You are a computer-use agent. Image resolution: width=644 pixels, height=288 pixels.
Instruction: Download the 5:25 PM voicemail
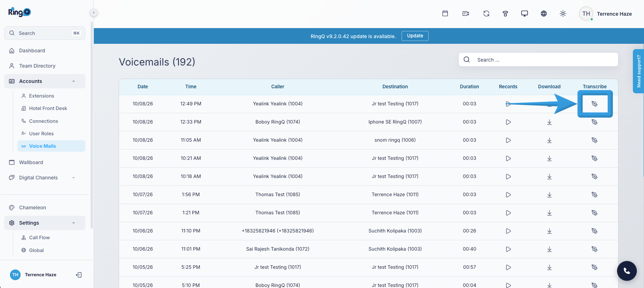tap(549, 267)
